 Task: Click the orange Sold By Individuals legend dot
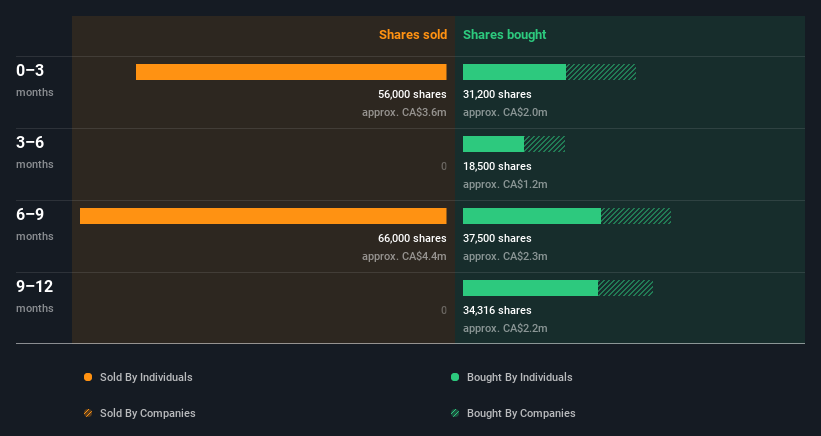tap(88, 377)
